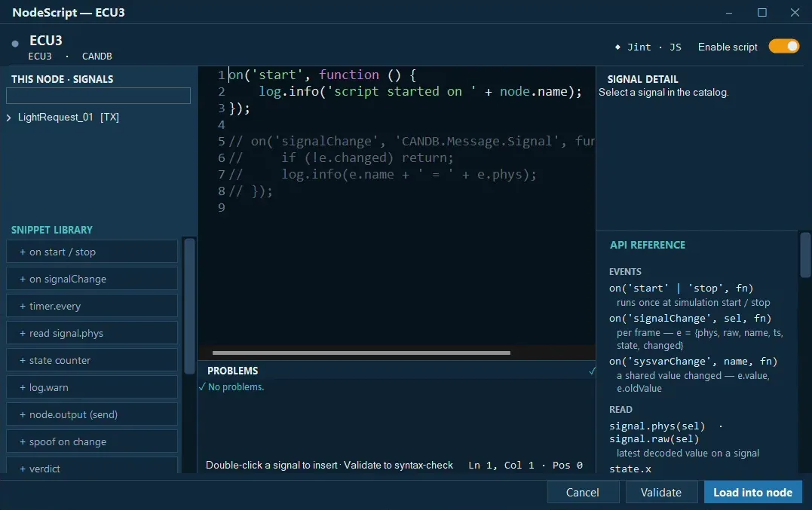Click the editor horizontal scrollbar
The height and width of the screenshot is (510, 812).
361,353
